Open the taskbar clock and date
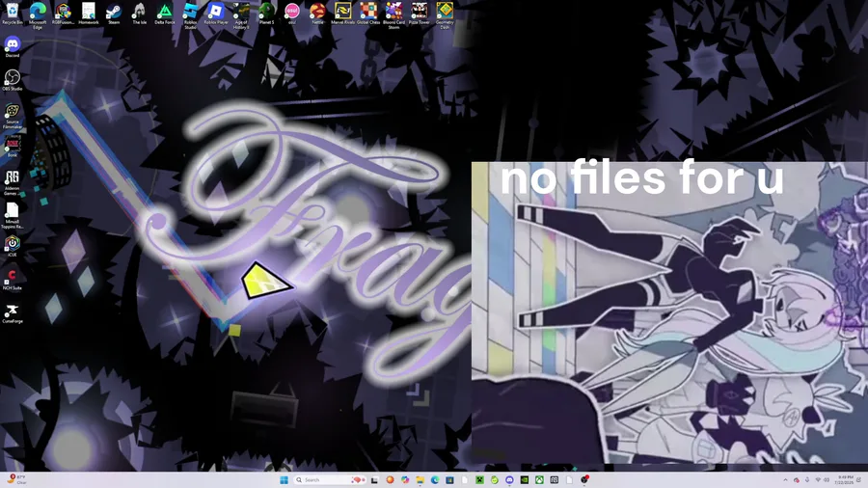This screenshot has width=868, height=488. [845, 479]
